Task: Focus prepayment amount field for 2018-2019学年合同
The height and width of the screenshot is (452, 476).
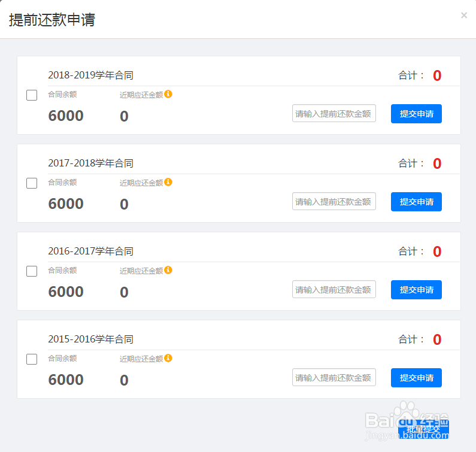Action: click(x=334, y=113)
